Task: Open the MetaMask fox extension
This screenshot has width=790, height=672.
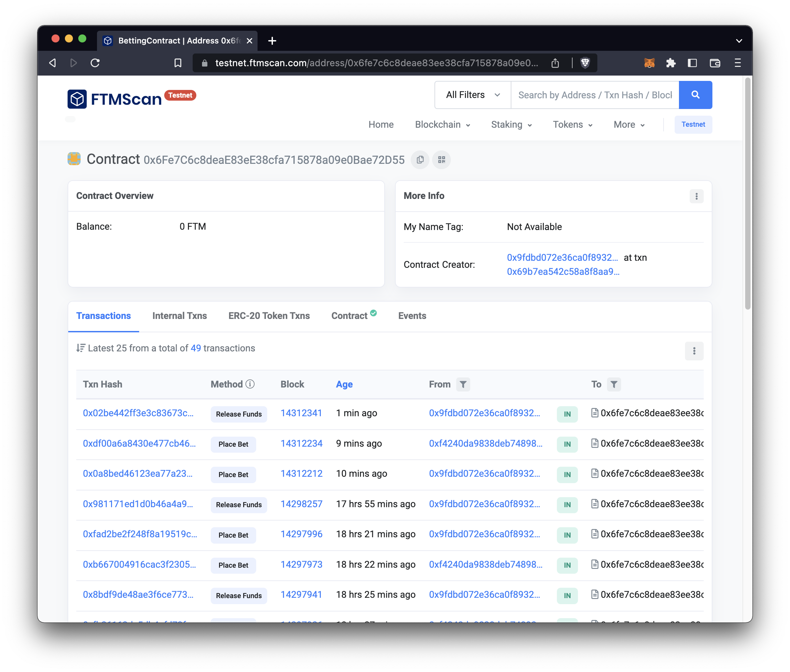Action: pyautogui.click(x=649, y=63)
